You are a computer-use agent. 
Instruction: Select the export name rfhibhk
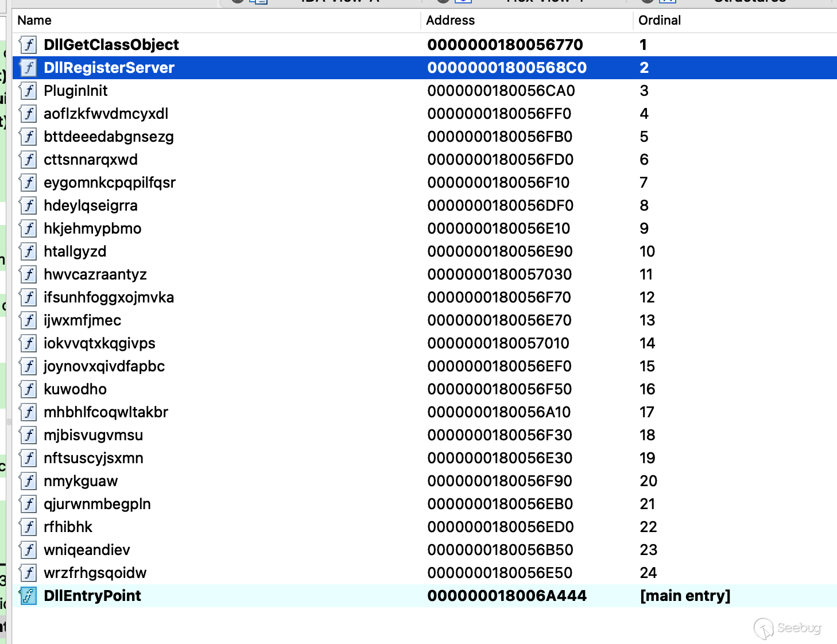click(x=68, y=526)
